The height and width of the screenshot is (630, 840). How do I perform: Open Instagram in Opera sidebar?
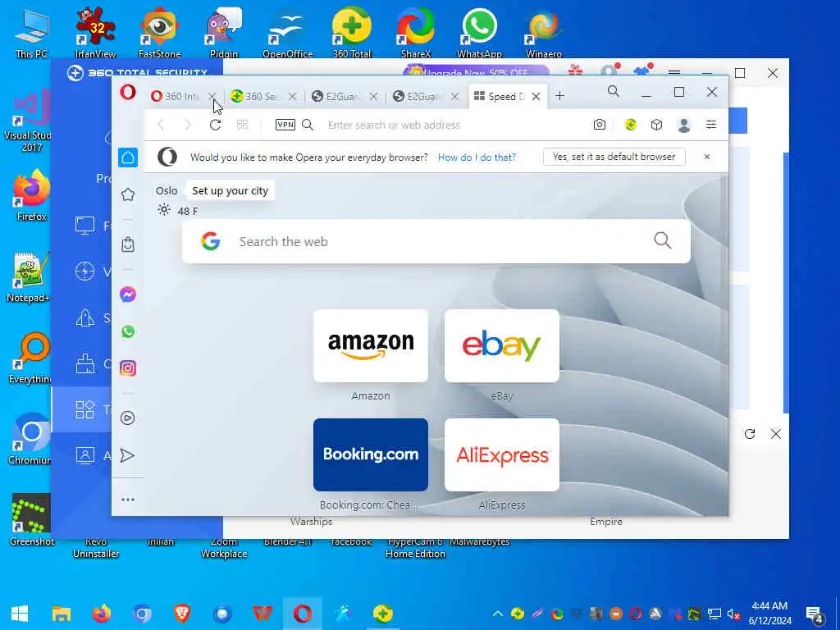coord(128,368)
